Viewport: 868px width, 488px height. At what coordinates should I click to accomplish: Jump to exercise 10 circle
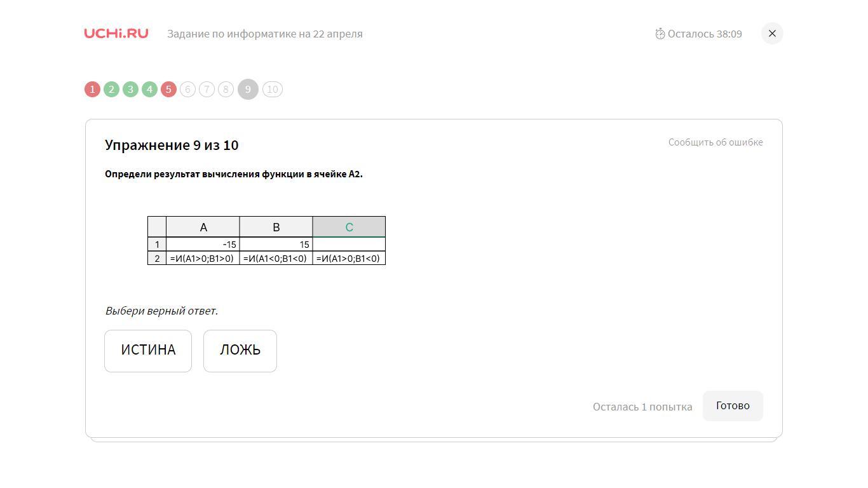273,90
